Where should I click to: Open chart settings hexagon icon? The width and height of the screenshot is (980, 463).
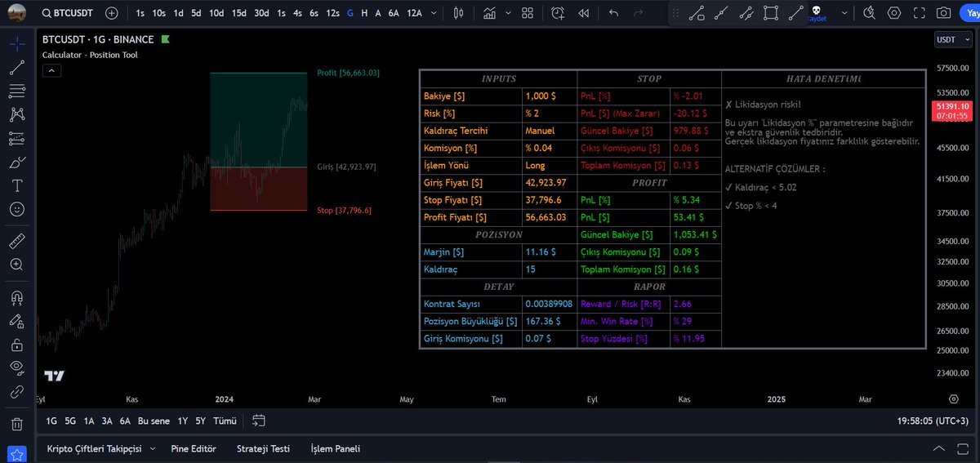point(894,13)
